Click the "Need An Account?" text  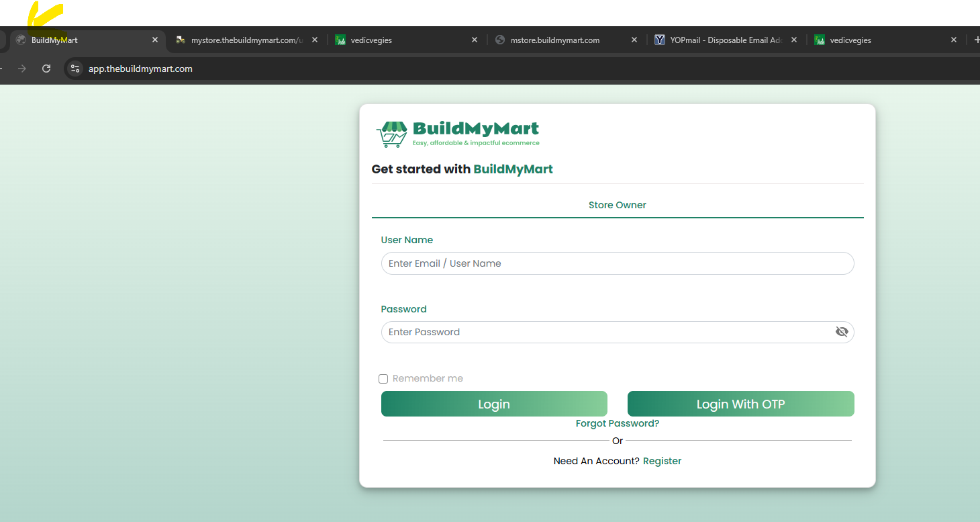coord(597,461)
